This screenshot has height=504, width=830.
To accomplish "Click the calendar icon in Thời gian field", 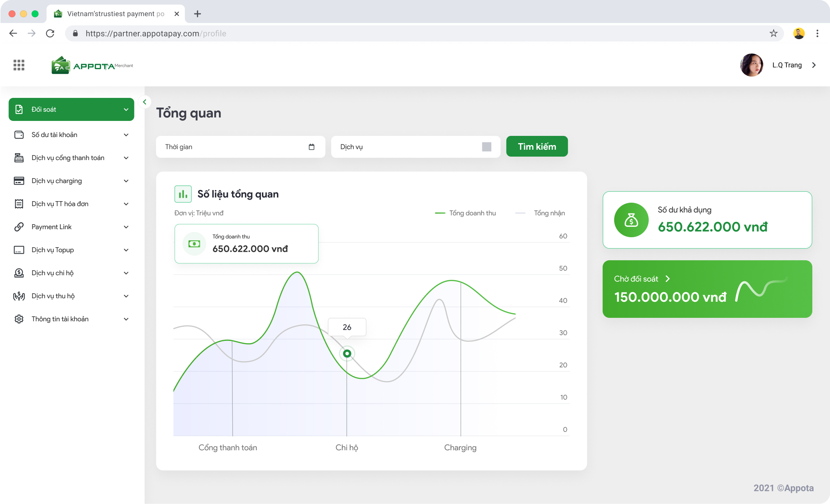I will click(311, 147).
